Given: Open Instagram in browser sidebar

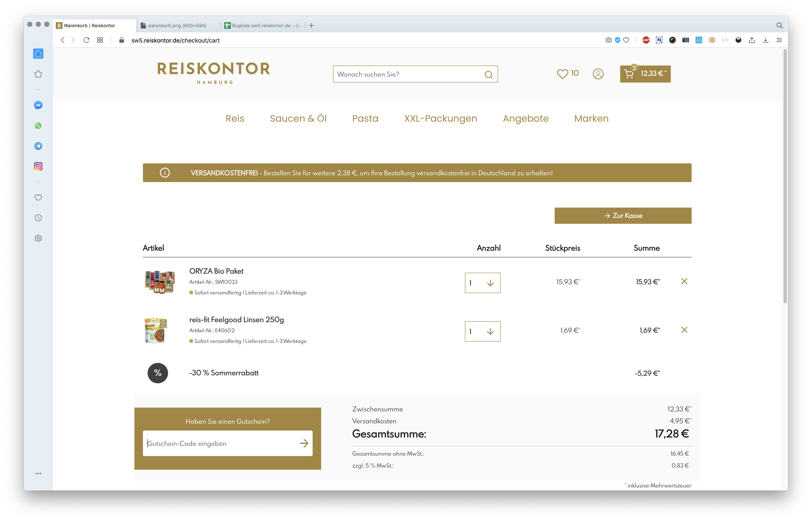Looking at the screenshot, I should coord(38,166).
